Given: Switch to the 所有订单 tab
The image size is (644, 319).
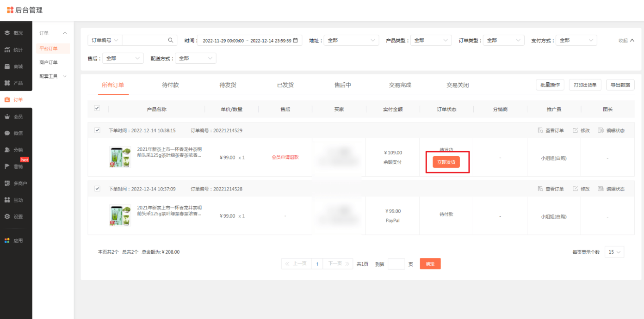Looking at the screenshot, I should coord(113,85).
